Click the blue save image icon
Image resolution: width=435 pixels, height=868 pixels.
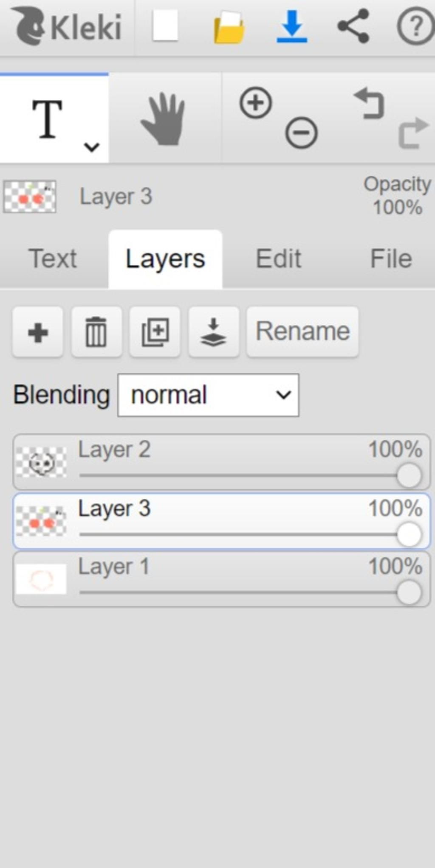click(x=292, y=27)
